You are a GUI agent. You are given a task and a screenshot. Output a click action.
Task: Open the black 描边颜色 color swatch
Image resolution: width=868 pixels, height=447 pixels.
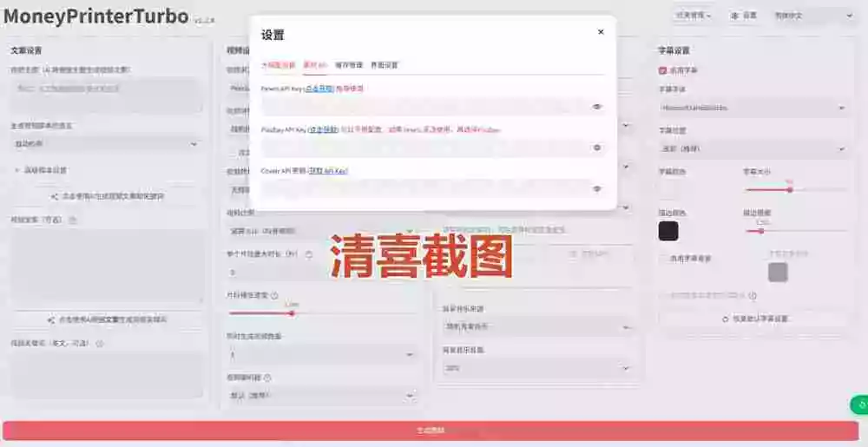point(668,231)
